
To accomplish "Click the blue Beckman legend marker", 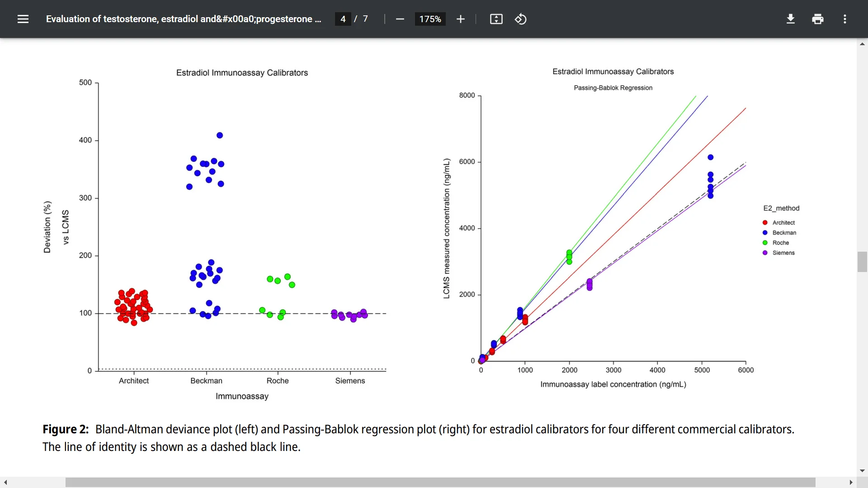I will (x=765, y=233).
